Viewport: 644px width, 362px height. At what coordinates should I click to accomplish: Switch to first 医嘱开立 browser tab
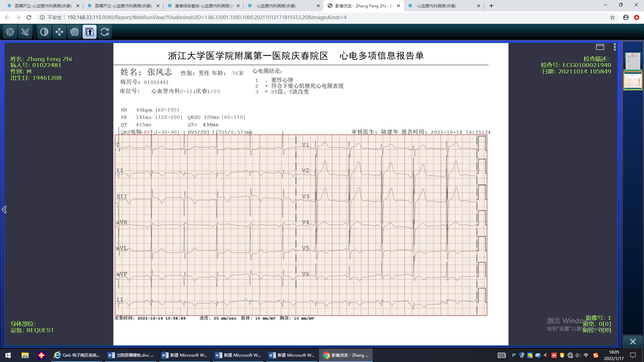(43, 6)
